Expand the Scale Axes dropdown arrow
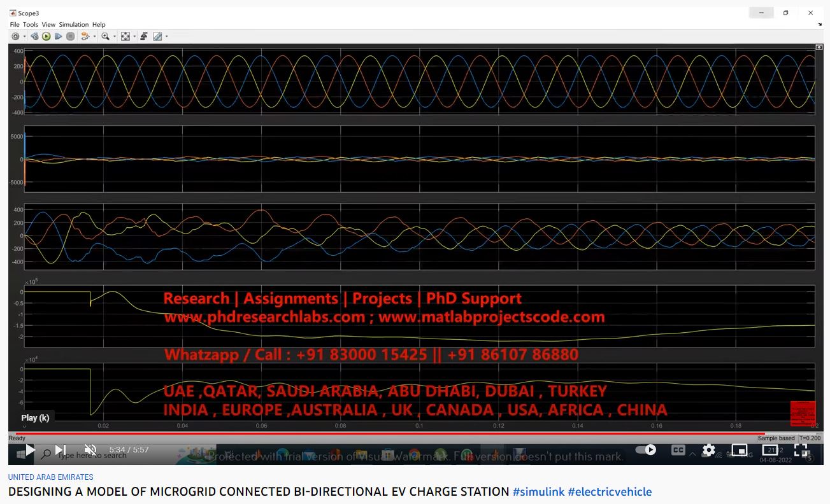 [134, 36]
